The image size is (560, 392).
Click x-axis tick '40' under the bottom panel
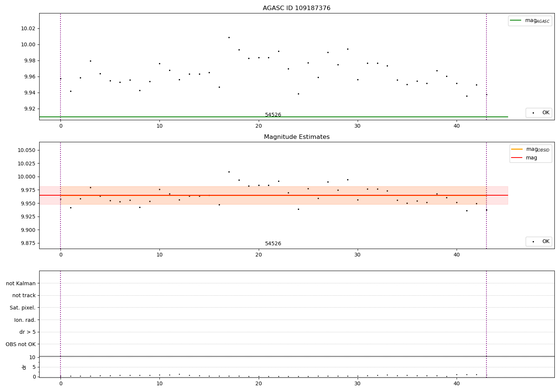pos(457,383)
